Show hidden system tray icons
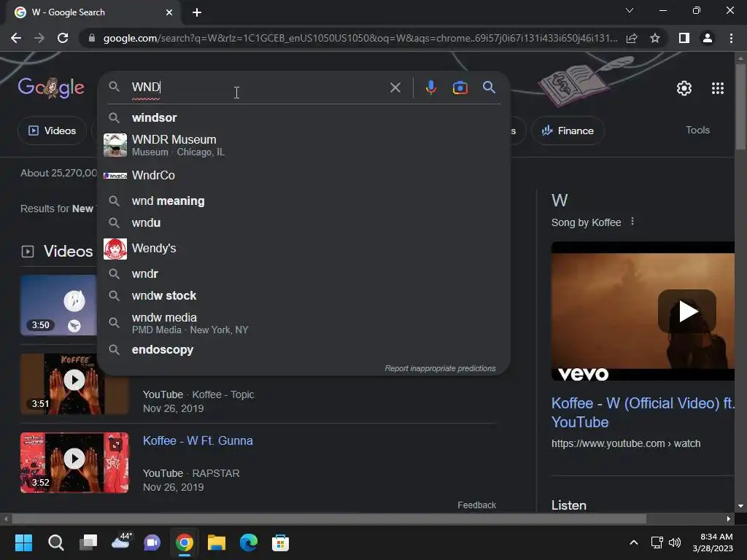The height and width of the screenshot is (560, 747). [x=634, y=542]
